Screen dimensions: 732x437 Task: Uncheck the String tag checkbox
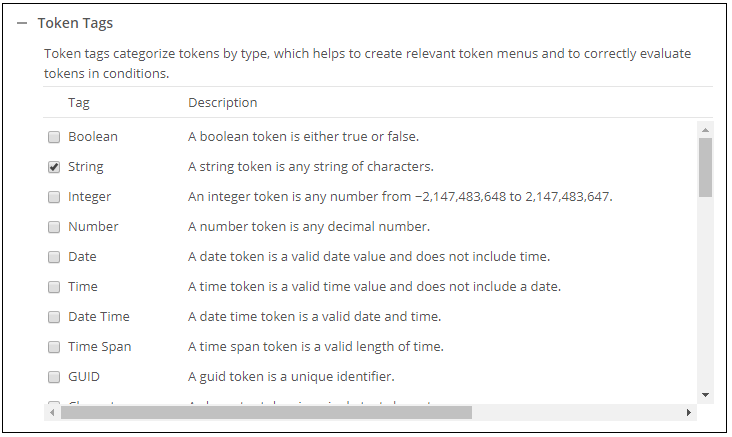point(54,167)
